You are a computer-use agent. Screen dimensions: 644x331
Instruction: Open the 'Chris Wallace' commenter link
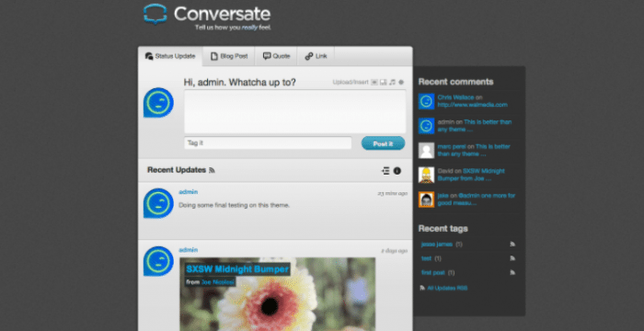(455, 97)
